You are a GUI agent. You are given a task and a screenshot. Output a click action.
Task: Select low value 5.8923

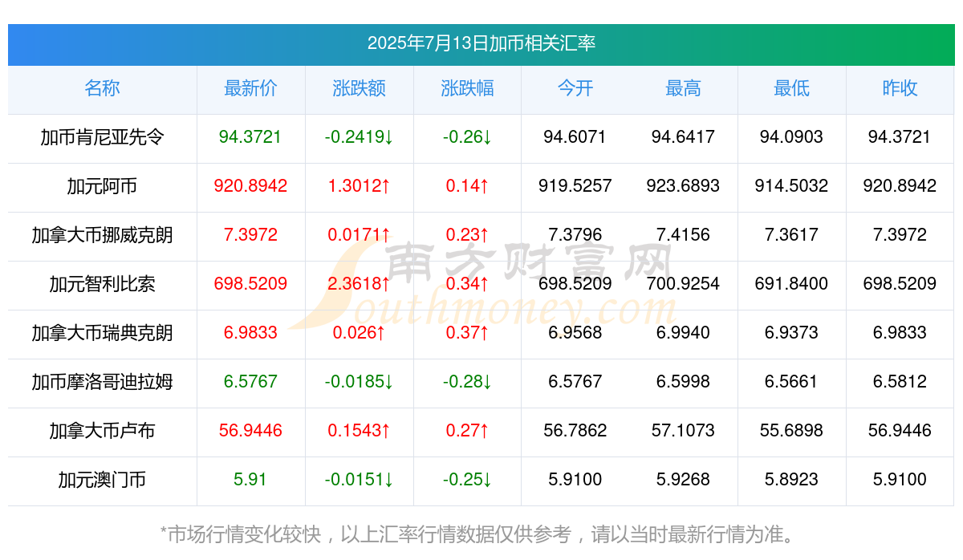tap(791, 480)
